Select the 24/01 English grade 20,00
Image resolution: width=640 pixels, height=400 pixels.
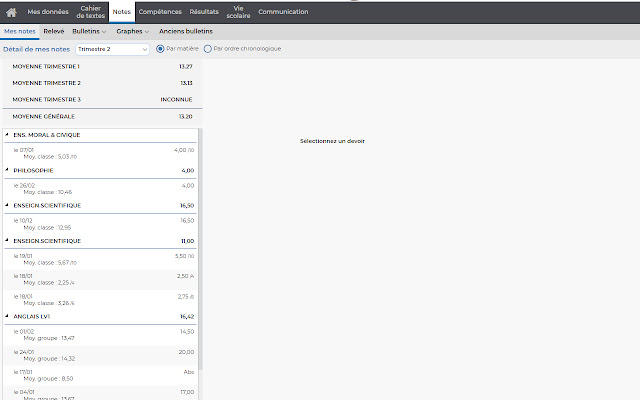pyautogui.click(x=100, y=355)
